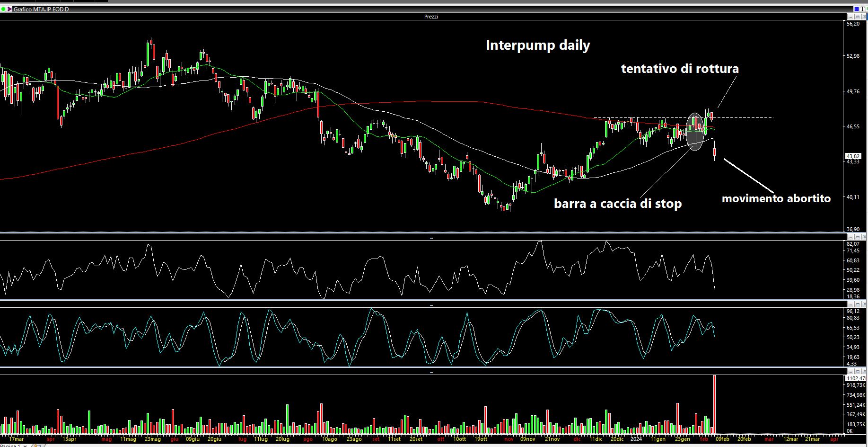This screenshot has width=868, height=447.
Task: Click the 82,07 value on RSI scale
Action: pyautogui.click(x=853, y=244)
